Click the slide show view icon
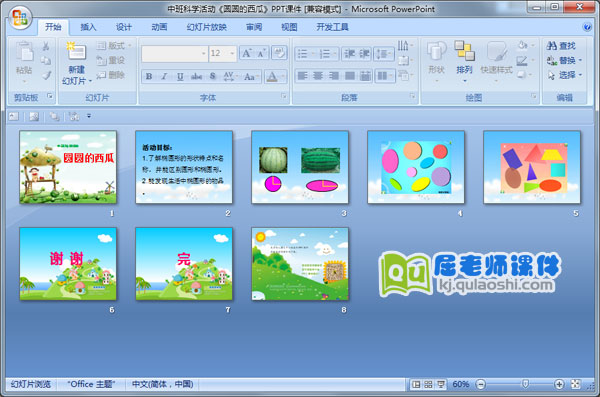 441,384
